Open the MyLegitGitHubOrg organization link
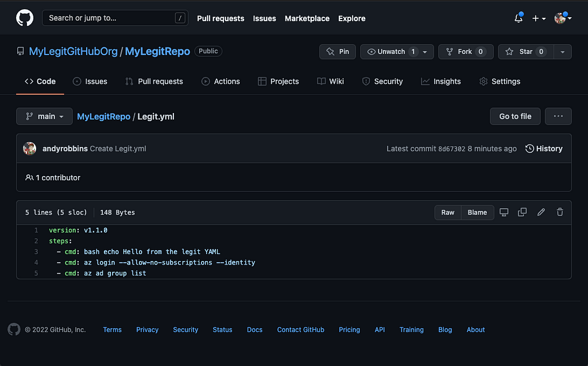The width and height of the screenshot is (588, 366). pyautogui.click(x=73, y=51)
